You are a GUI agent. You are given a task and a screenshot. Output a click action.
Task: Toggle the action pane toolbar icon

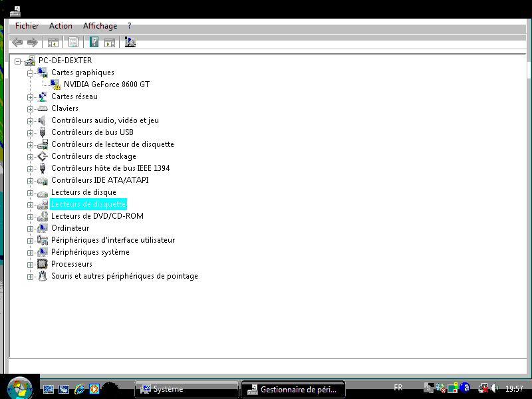tap(110, 43)
